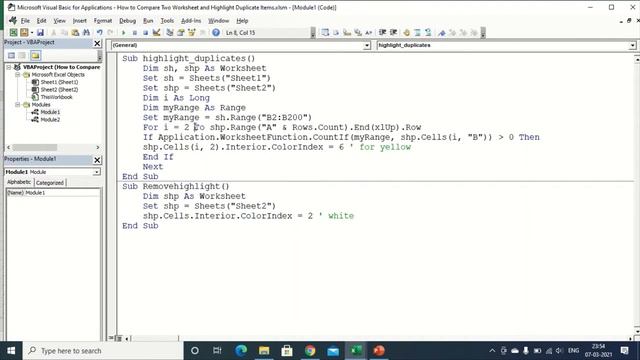Image resolution: width=640 pixels, height=360 pixels.
Task: Open the Edit menu
Action: pos(41,20)
